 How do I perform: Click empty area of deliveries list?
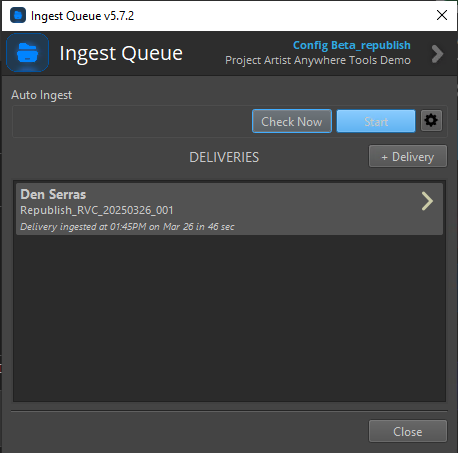pos(229,317)
